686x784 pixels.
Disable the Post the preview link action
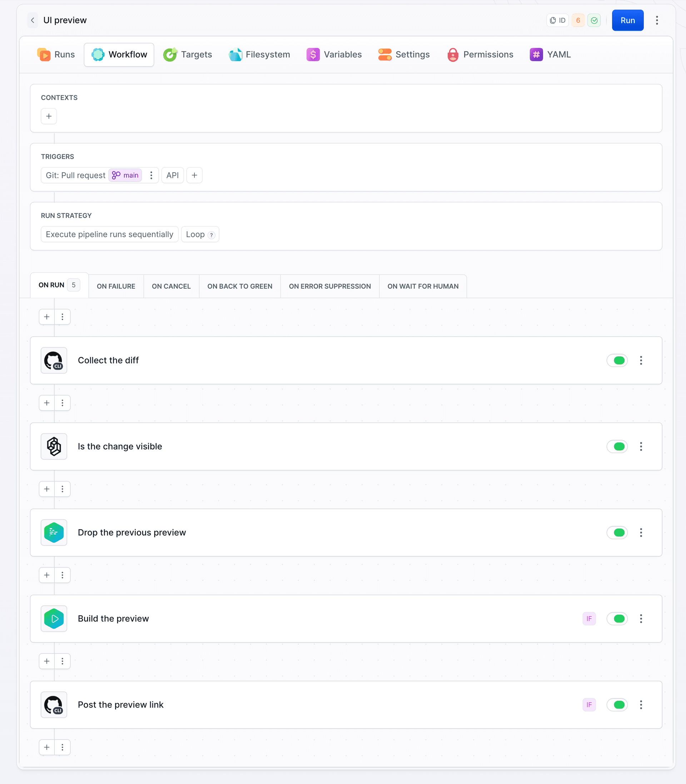click(x=617, y=705)
